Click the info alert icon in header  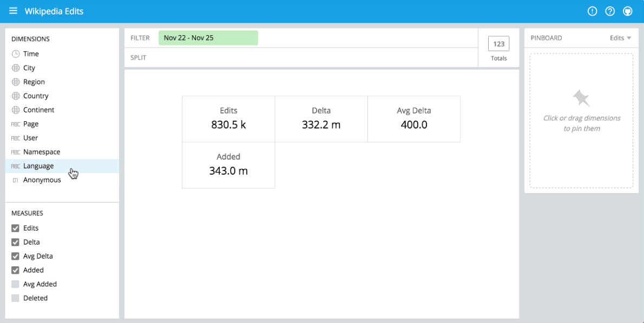click(x=592, y=11)
